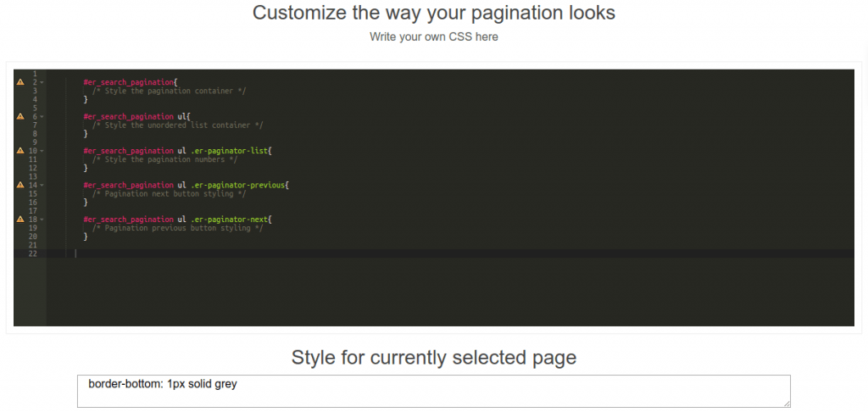The height and width of the screenshot is (412, 868).
Task: Collapse the er-paginator-next block at line 18
Action: coord(42,220)
